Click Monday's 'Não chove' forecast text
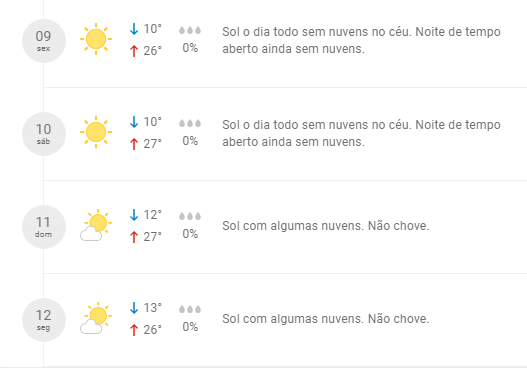The width and height of the screenshot is (527, 368). 399,319
